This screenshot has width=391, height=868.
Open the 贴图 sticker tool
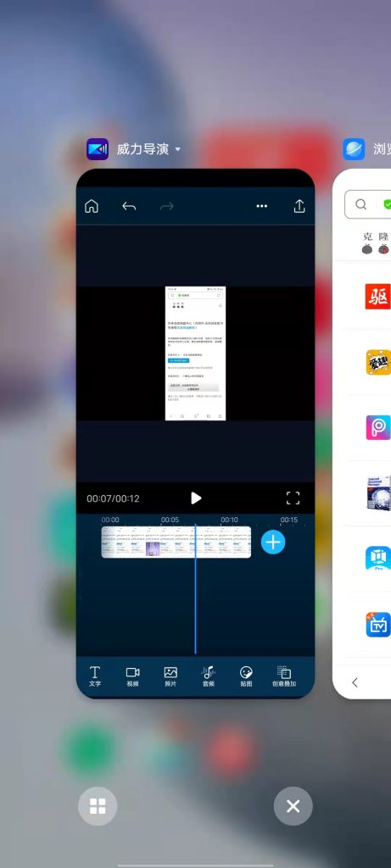coord(246,676)
